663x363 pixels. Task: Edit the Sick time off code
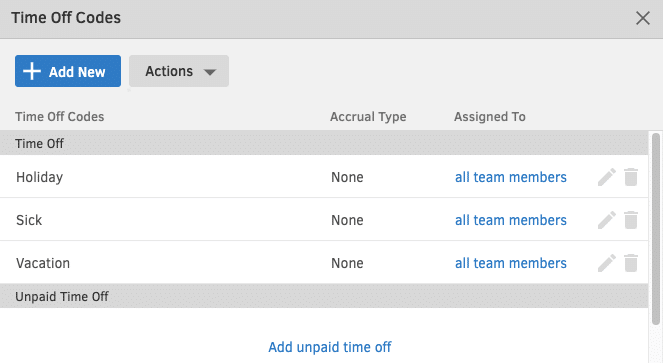click(607, 220)
